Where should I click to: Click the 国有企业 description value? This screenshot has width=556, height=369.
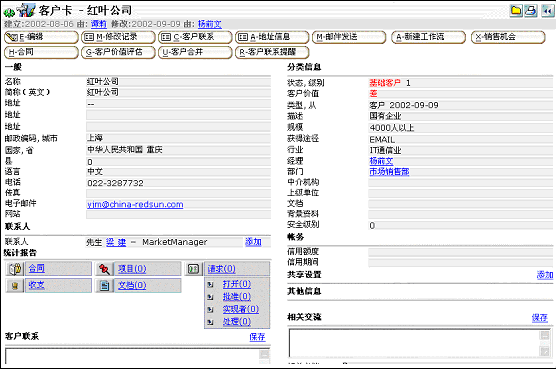pyautogui.click(x=385, y=116)
